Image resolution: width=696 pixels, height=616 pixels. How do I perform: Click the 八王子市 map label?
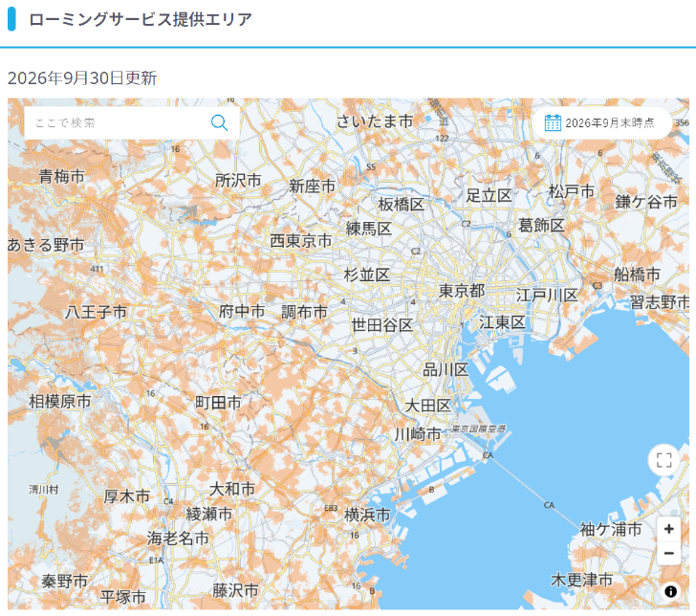(x=97, y=312)
